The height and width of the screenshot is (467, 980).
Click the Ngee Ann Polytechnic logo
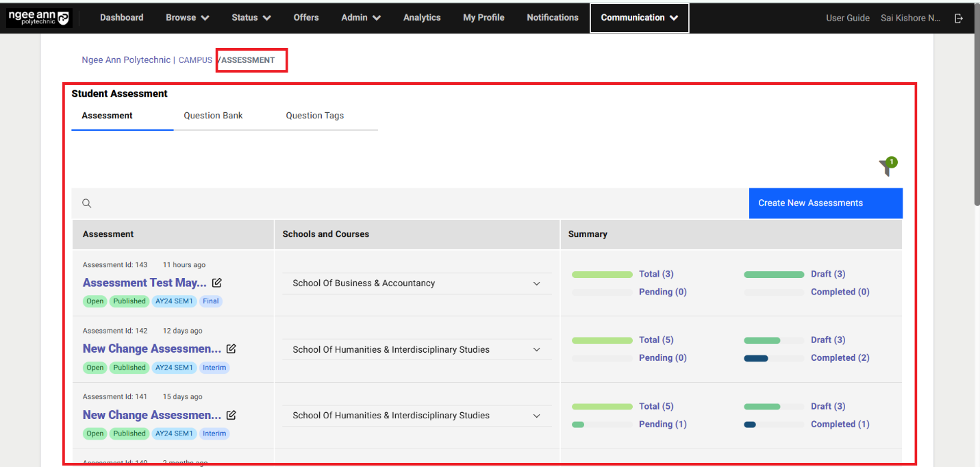point(39,18)
